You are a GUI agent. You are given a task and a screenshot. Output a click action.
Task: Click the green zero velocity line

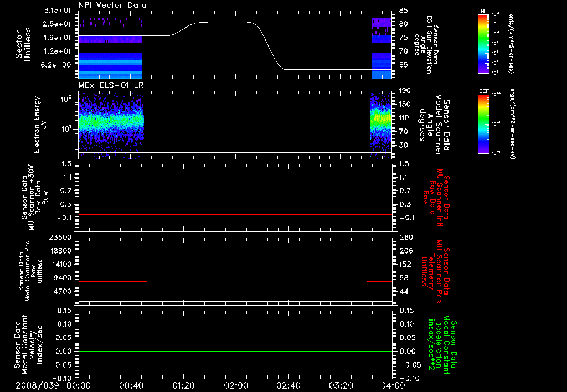pos(235,351)
